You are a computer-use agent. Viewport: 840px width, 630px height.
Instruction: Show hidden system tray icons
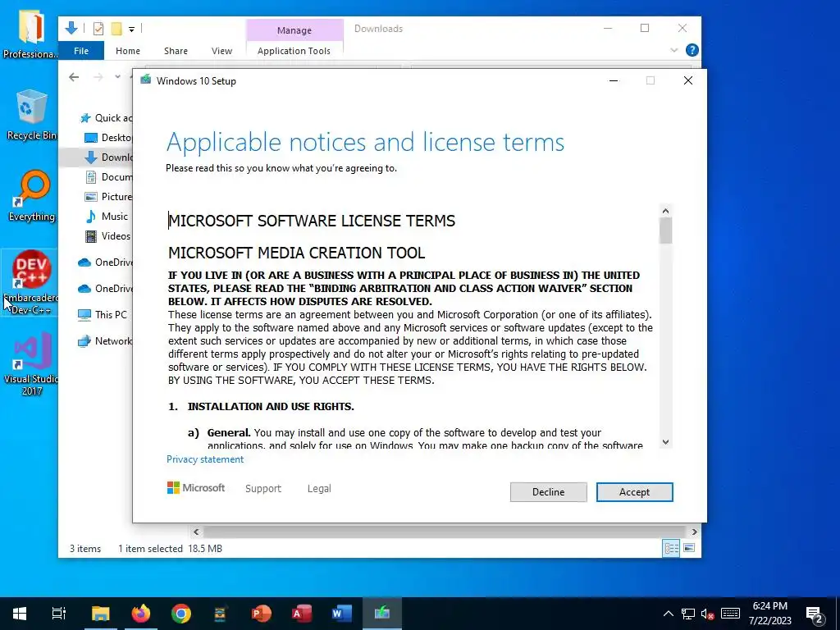click(668, 614)
